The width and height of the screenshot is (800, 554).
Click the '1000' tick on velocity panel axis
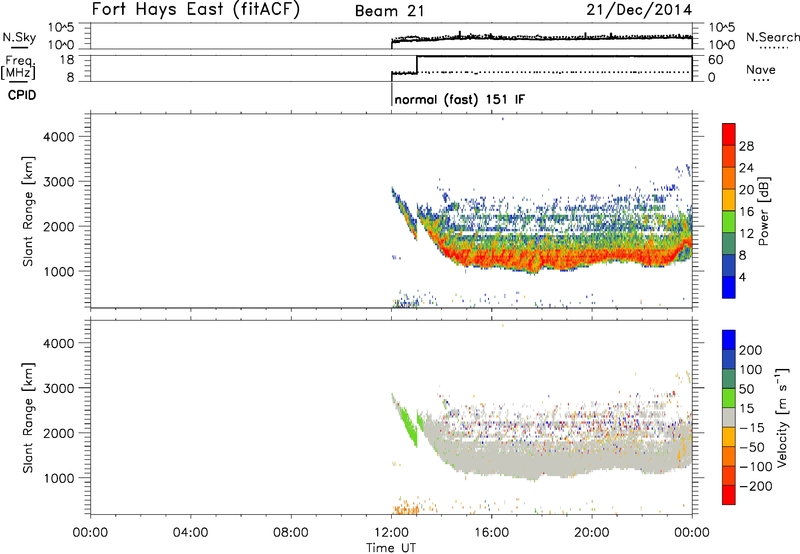point(59,478)
